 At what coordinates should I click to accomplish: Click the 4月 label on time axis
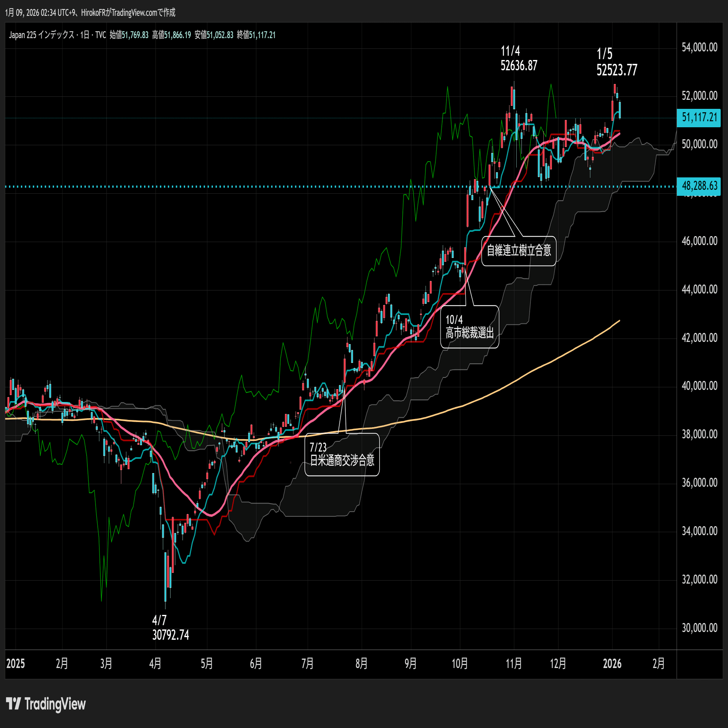click(x=155, y=664)
